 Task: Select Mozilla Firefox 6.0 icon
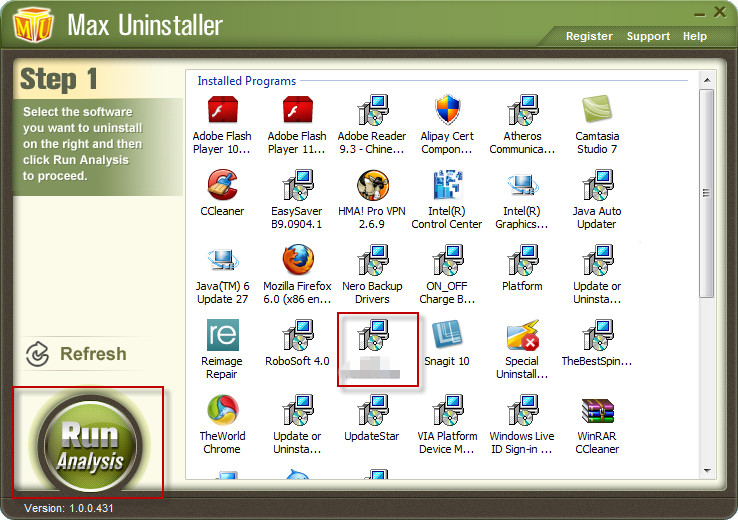point(297,260)
